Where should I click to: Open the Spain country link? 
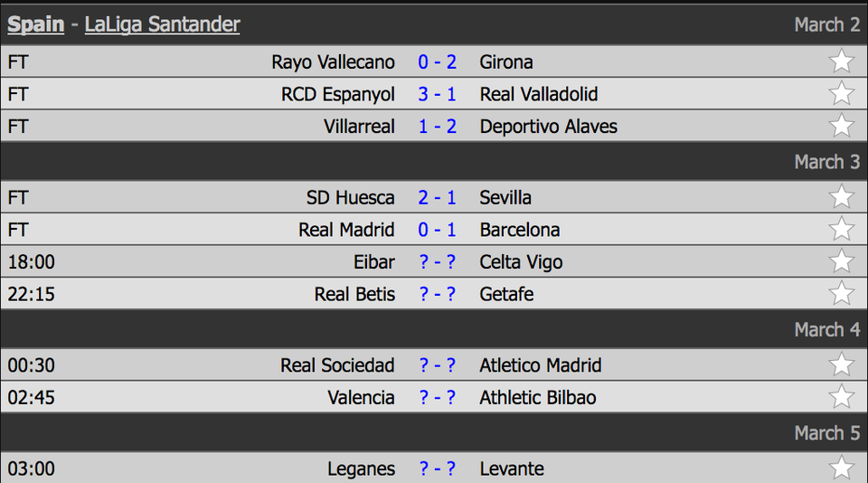pos(36,24)
